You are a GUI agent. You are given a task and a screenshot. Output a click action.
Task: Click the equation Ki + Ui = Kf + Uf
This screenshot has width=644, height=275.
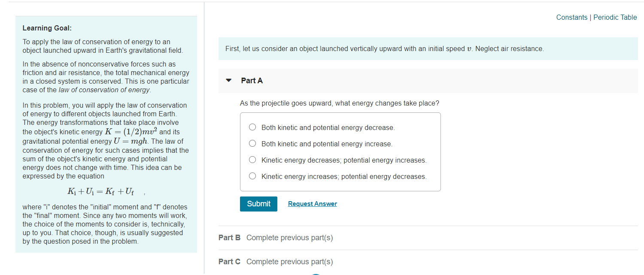[x=102, y=192]
